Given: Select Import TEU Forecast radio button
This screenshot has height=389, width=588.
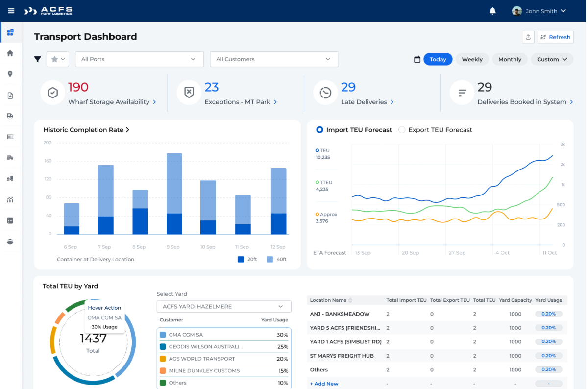Looking at the screenshot, I should click(x=320, y=130).
